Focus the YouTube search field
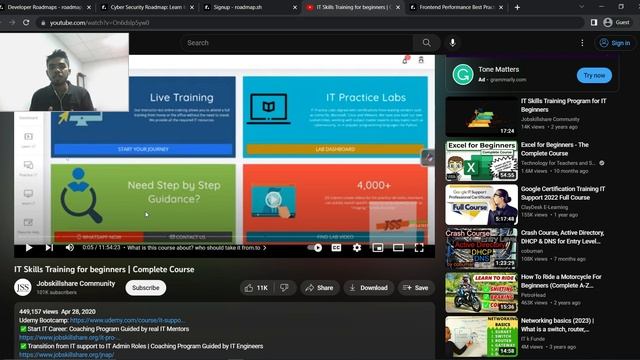Viewport: 640px width, 360px height. click(297, 43)
